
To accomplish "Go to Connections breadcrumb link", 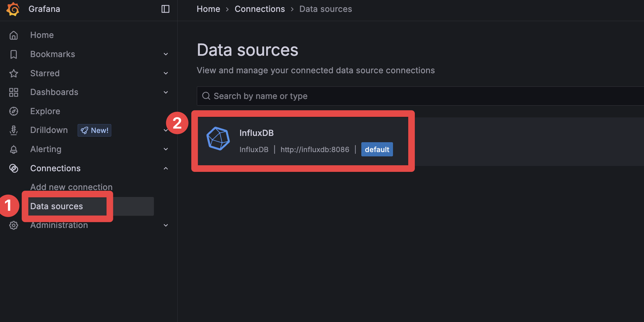I will (260, 9).
